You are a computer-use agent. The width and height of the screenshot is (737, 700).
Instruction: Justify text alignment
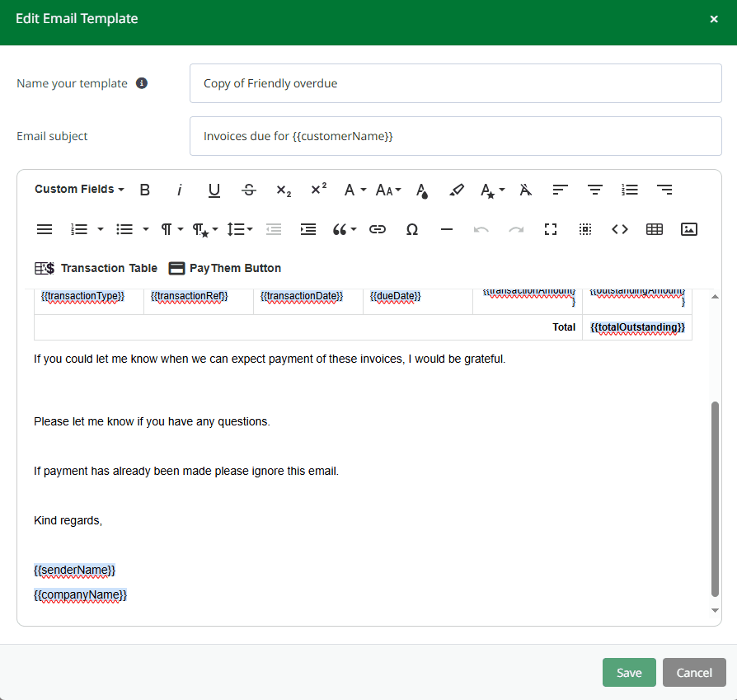[45, 229]
